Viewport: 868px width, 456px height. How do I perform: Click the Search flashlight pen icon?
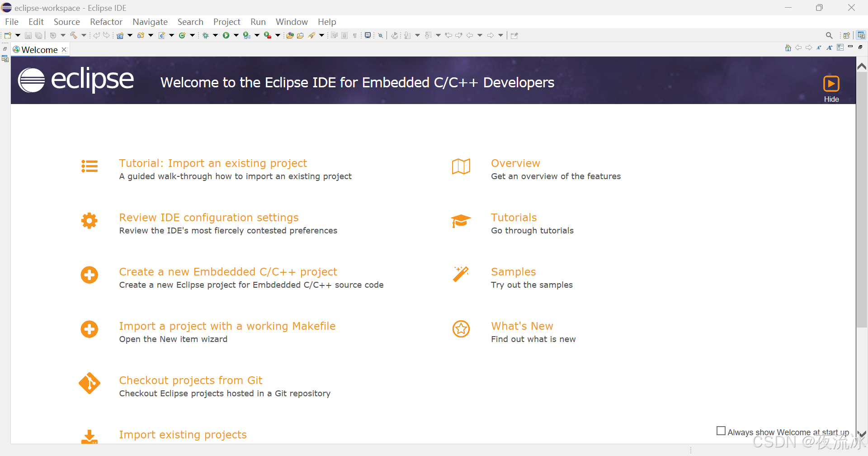pyautogui.click(x=311, y=35)
